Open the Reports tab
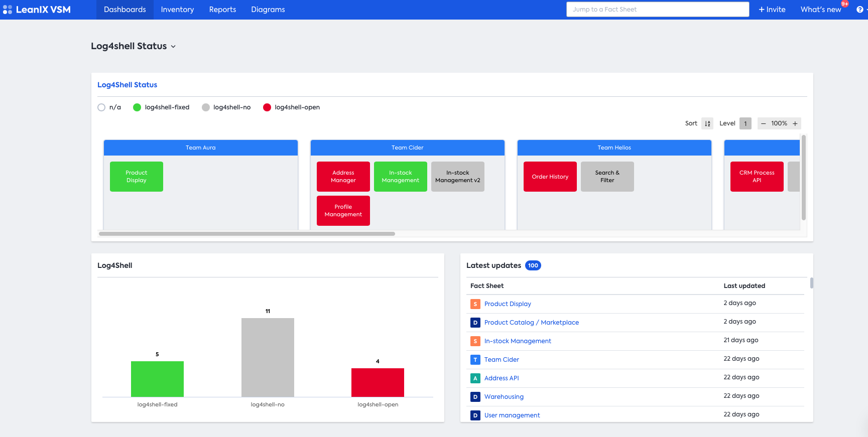This screenshot has width=868, height=437. click(222, 10)
